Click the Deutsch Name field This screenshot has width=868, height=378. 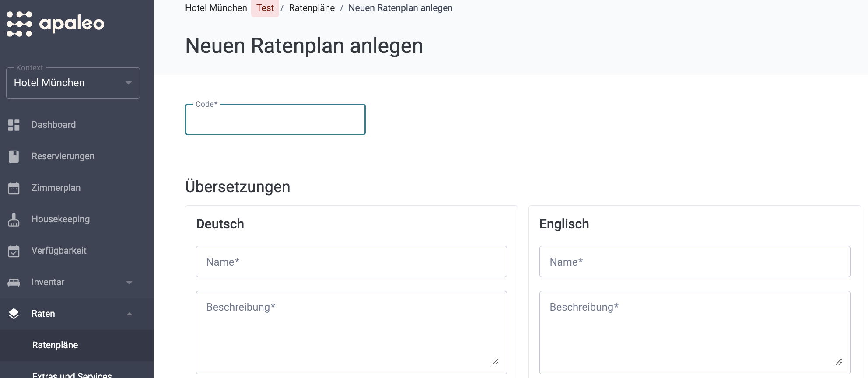(x=351, y=262)
